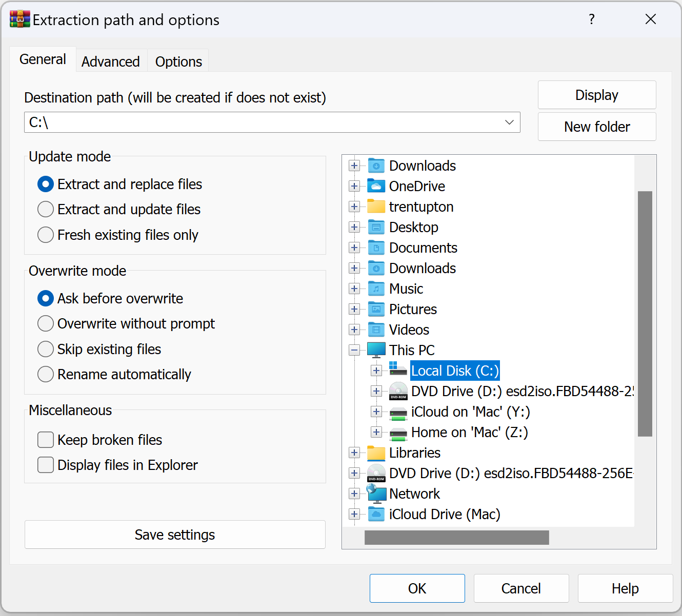Select the Pictures tree item label
The image size is (682, 616).
coord(413,309)
